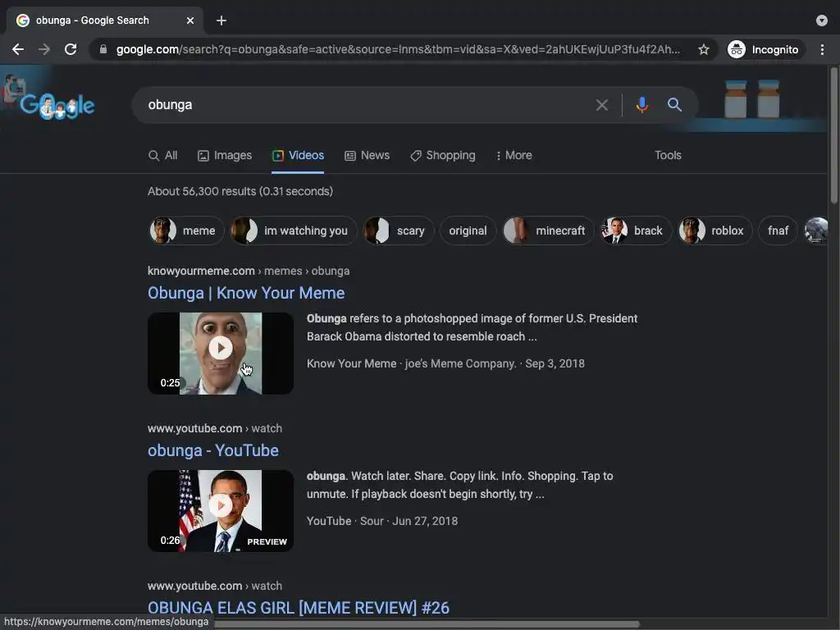Open the search Tools options
The width and height of the screenshot is (840, 630).
(668, 155)
